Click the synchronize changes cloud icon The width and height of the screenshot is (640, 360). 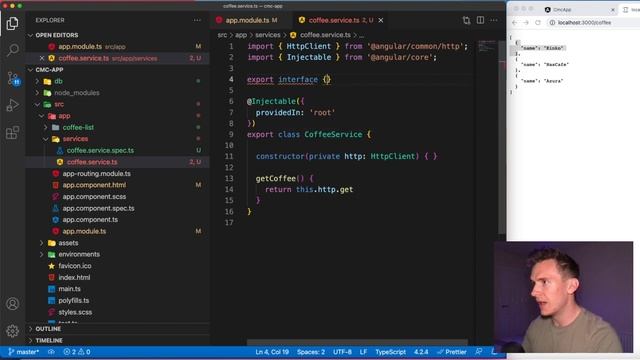coord(51,352)
